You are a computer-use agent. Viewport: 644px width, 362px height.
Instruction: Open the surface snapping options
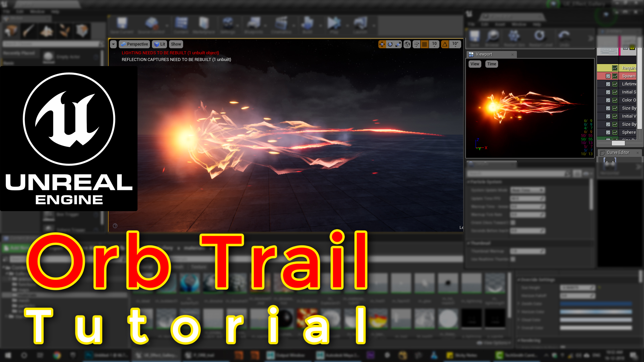pyautogui.click(x=417, y=44)
